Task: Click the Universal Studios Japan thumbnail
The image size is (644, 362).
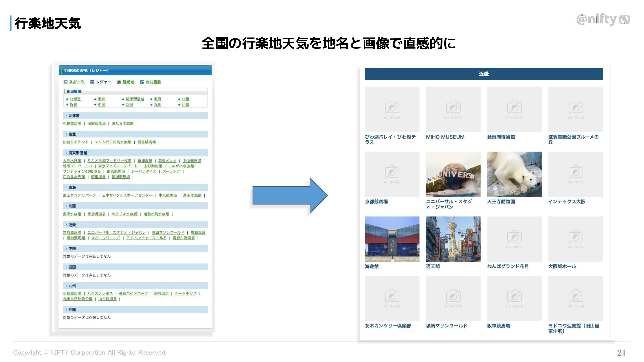Action: pos(453,174)
